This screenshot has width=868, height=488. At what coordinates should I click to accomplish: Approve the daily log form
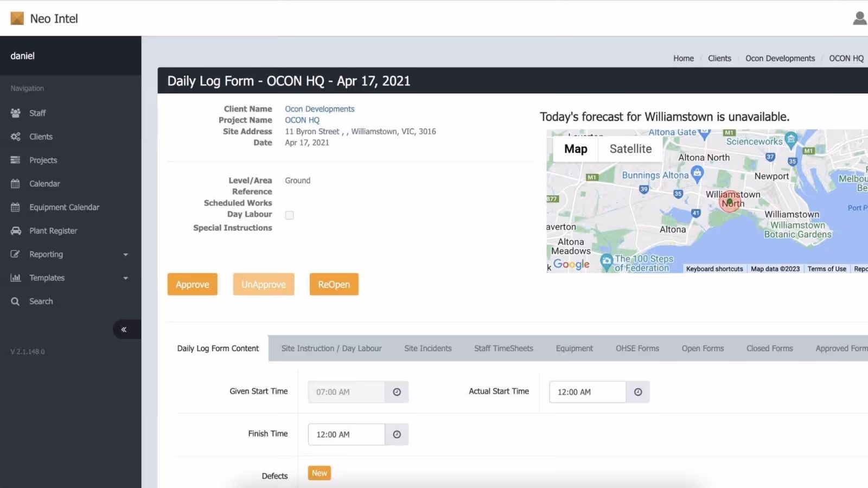tap(192, 284)
